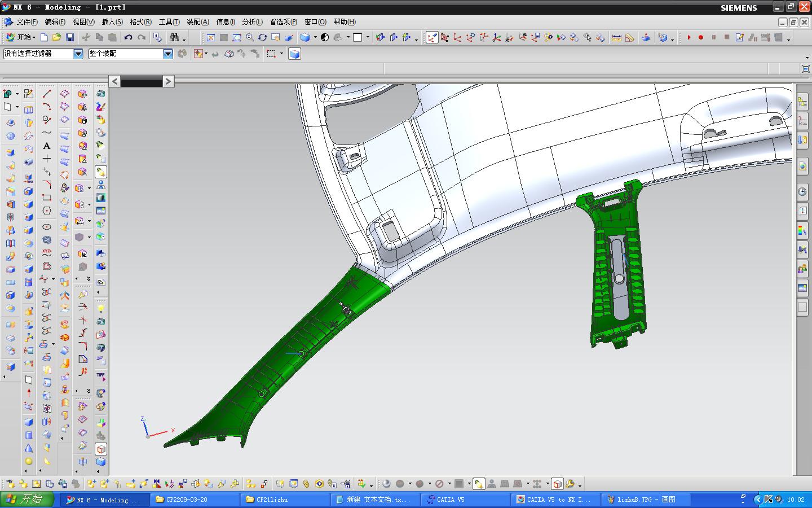Click the Save (floppy disk) icon
This screenshot has height=508, width=812.
pos(70,37)
